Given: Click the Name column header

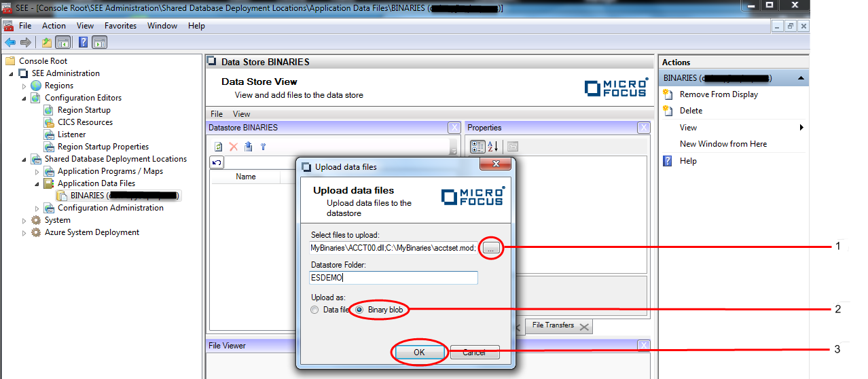Looking at the screenshot, I should point(246,177).
